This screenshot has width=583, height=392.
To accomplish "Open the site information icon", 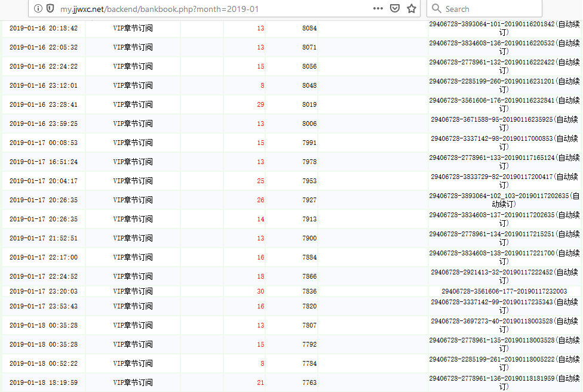I will 38,8.
